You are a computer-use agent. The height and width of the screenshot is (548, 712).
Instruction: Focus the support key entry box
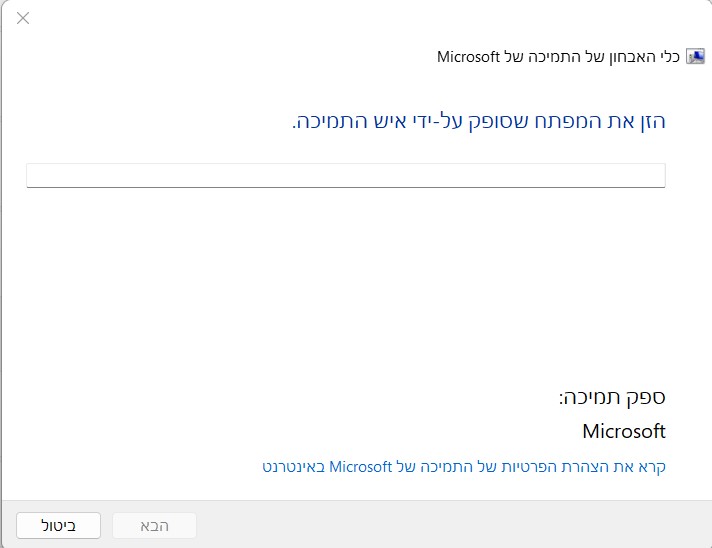tap(345, 175)
